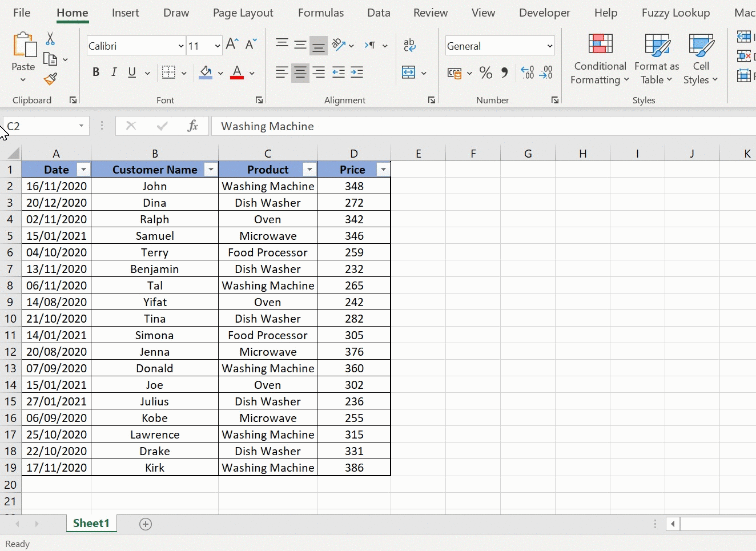Toggle Italic formatting

(114, 73)
